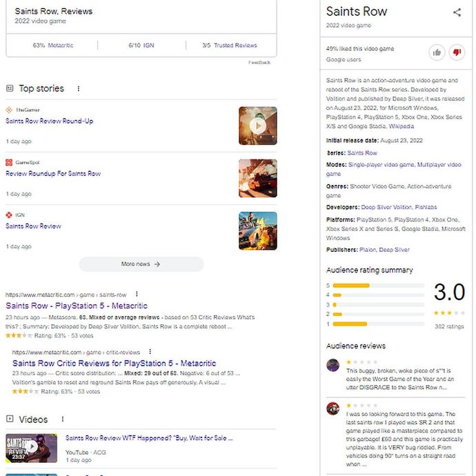Image resolution: width=476 pixels, height=476 pixels.
Task: Open the three-dot menu next to Top stories
Action: pos(79,88)
